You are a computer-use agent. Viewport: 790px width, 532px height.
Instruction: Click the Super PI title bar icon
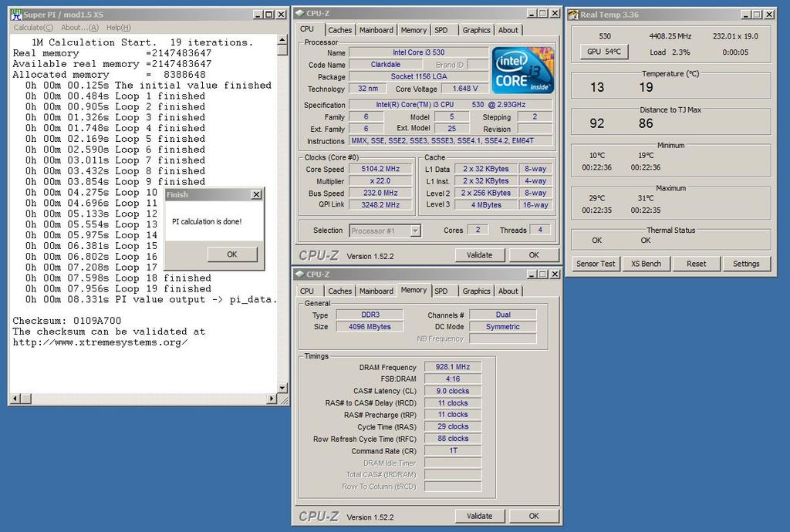tap(16, 15)
